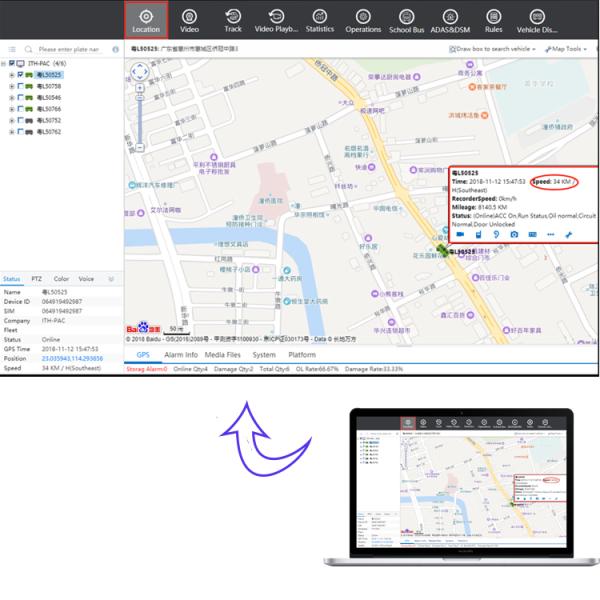This screenshot has width=600, height=600.
Task: Open Draw box to search vehicle dropdown
Action: point(490,48)
